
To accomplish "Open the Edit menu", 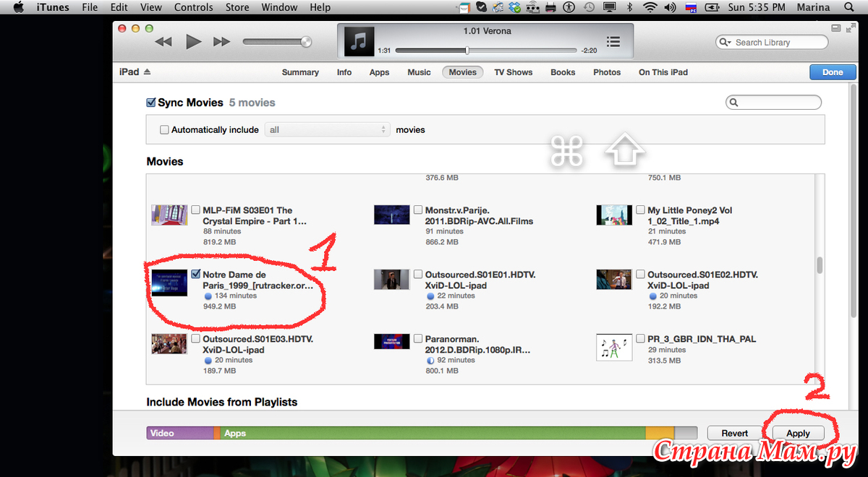I will point(119,8).
